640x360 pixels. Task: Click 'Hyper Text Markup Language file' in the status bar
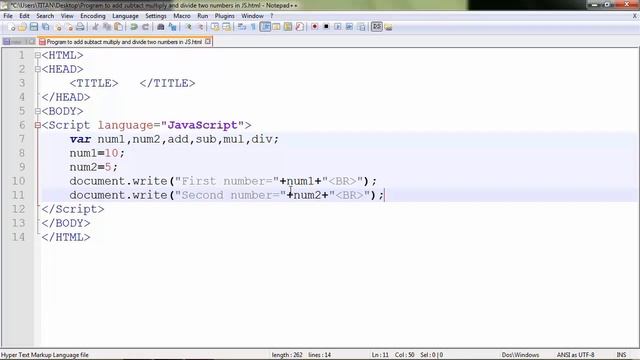(45, 355)
